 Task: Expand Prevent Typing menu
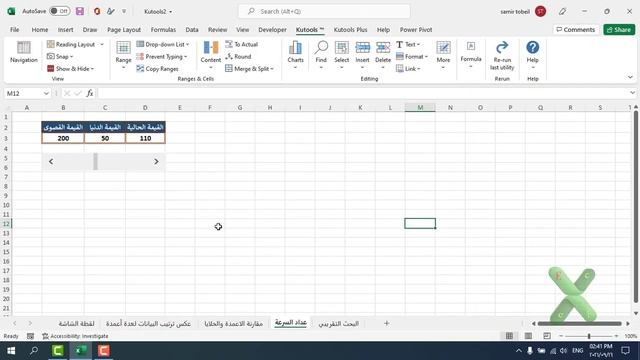(x=186, y=56)
